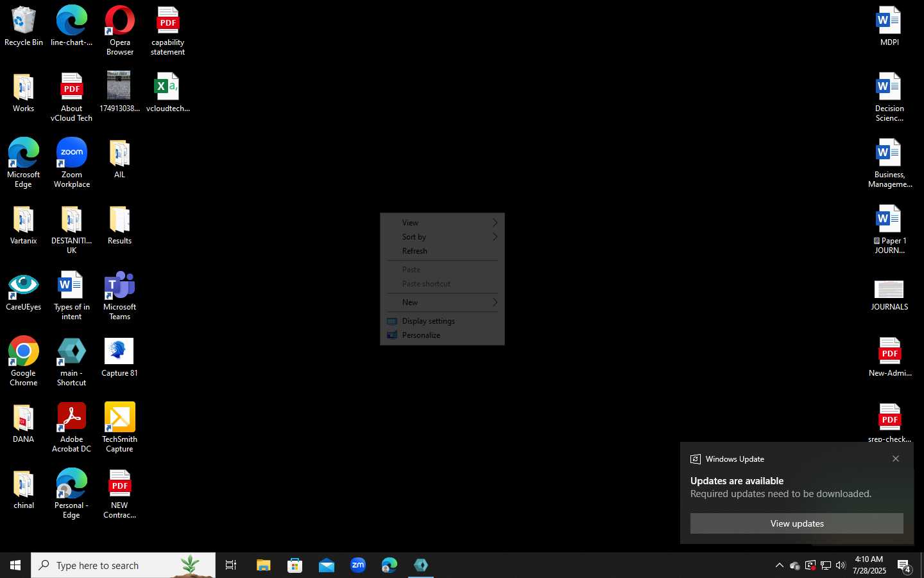Click the View updates button
The width and height of the screenshot is (924, 578).
pyautogui.click(x=797, y=523)
